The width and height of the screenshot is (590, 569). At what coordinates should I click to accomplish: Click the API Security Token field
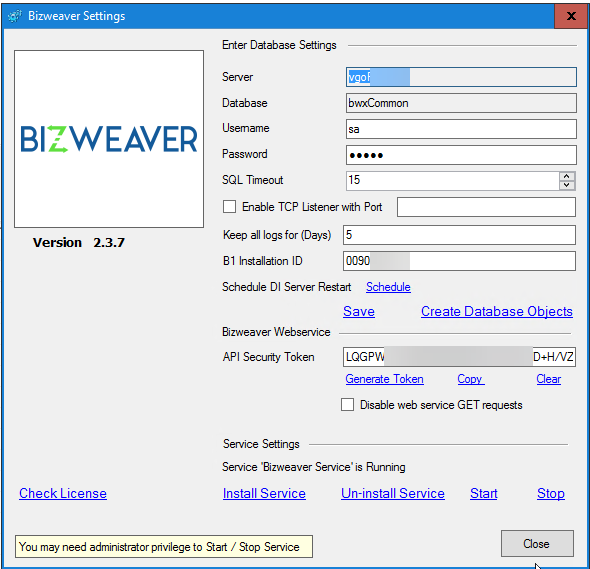[459, 357]
